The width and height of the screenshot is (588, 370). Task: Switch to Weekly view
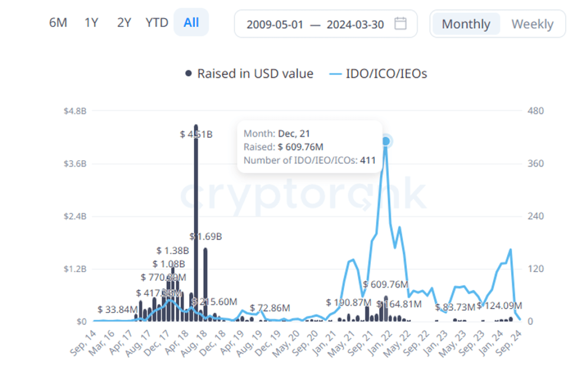point(532,24)
